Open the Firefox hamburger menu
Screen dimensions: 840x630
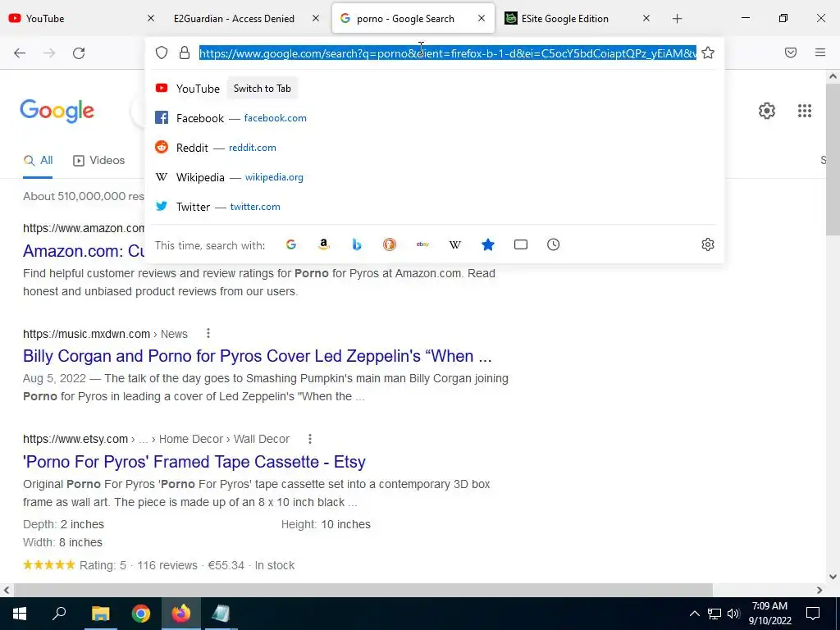tap(820, 52)
